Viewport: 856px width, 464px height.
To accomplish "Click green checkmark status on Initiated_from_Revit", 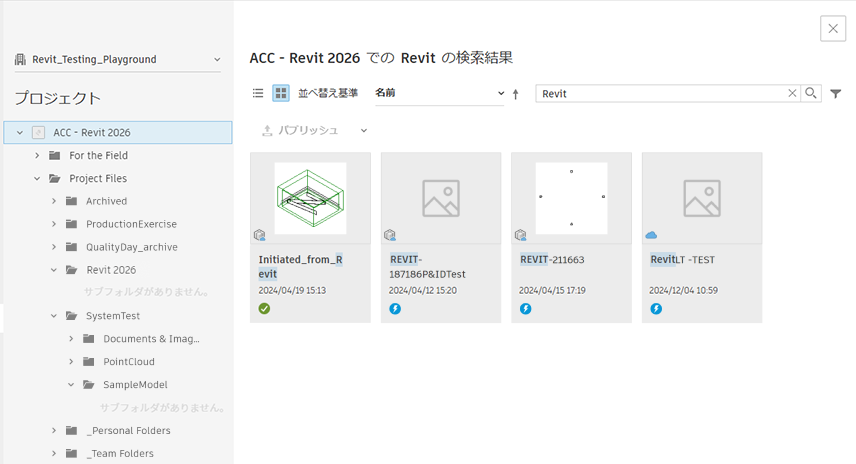I will pos(264,309).
